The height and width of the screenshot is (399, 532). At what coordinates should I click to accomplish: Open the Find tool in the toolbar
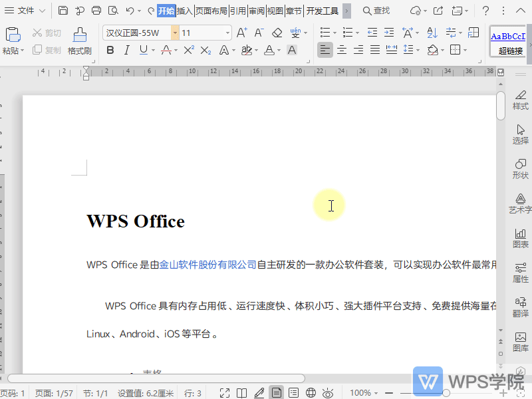376,11
